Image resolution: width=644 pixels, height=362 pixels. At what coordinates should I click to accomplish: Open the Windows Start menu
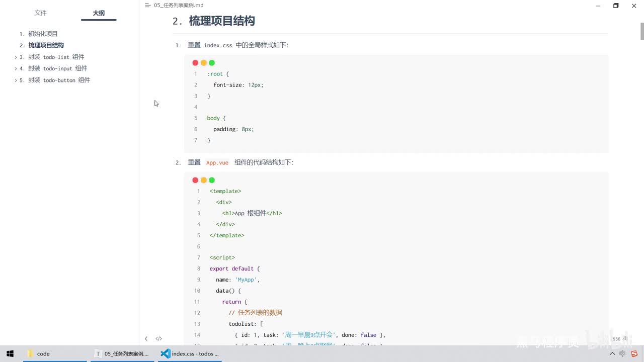click(x=10, y=353)
